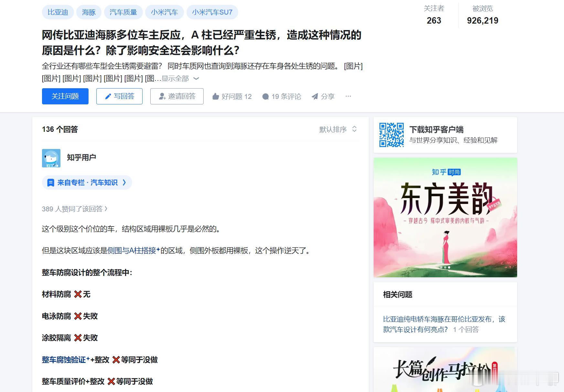This screenshot has width=564, height=392.
Task: Click the 136 个回答 heading
Action: 60,129
